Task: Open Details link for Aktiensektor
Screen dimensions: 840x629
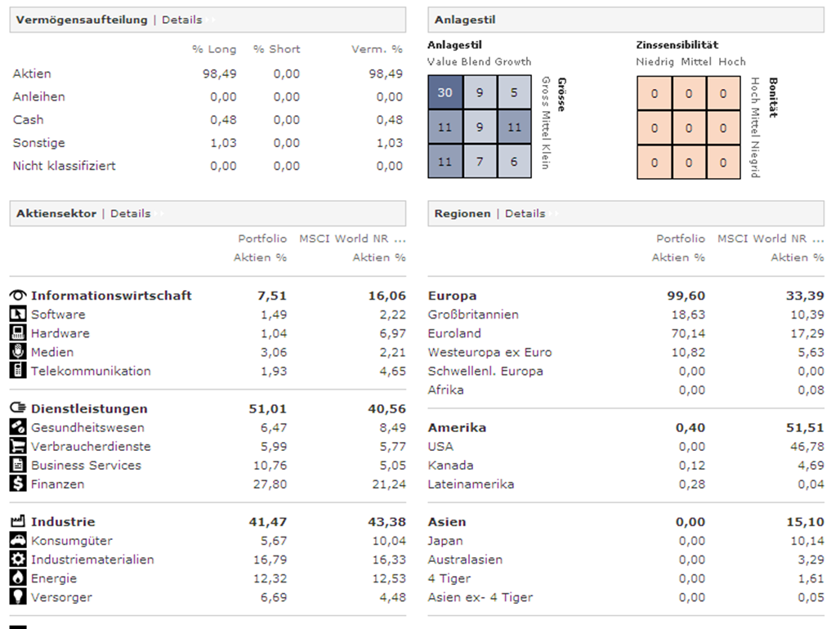Action: [x=131, y=213]
